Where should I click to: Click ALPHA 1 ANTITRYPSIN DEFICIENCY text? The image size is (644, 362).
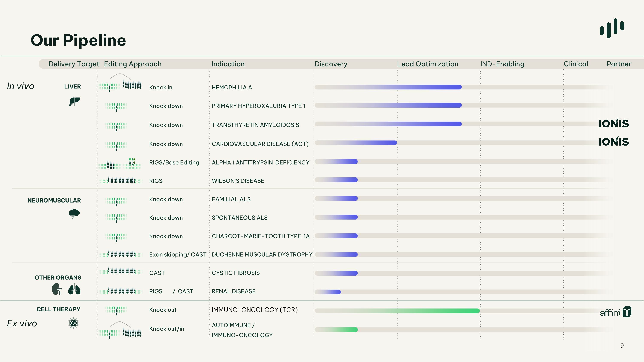261,162
